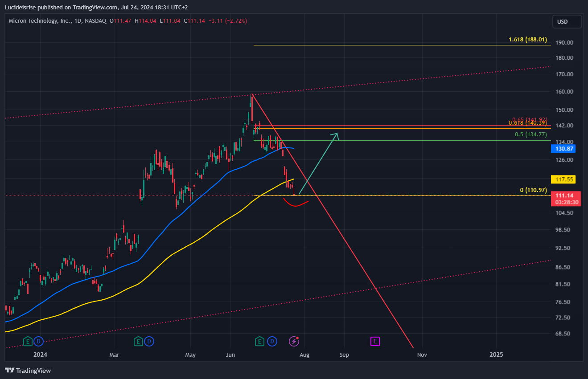
Task: Click the countdown timer 03:28:30 on the price tag
Action: click(x=566, y=202)
